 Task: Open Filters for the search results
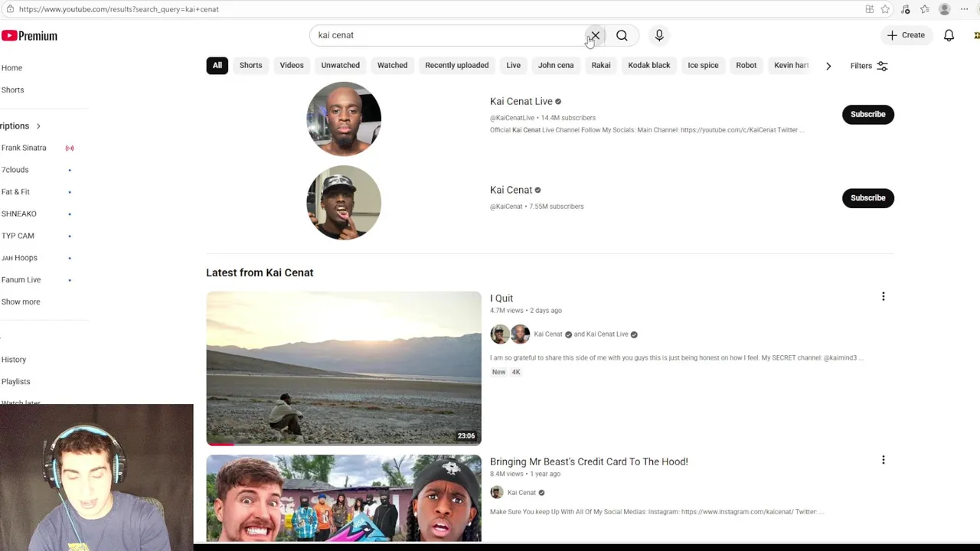click(869, 66)
